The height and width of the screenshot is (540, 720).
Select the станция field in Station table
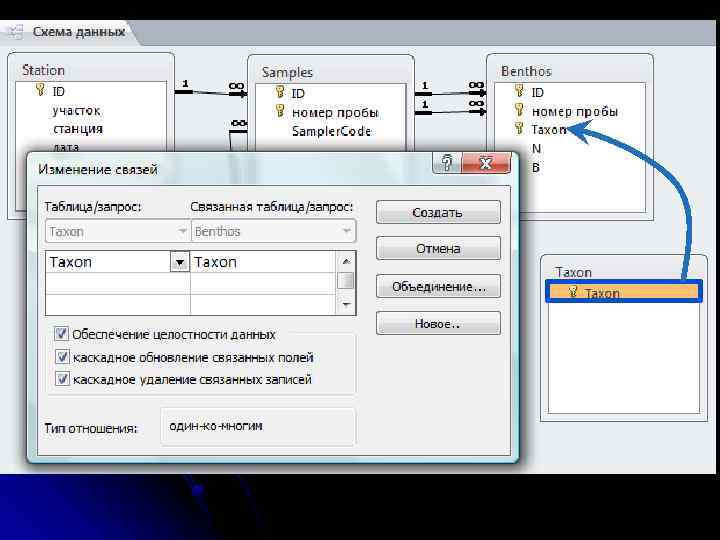click(x=78, y=129)
